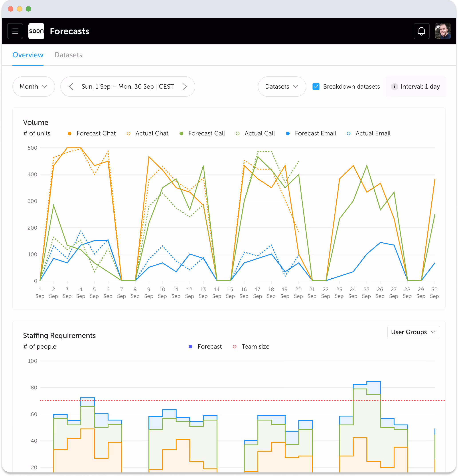The image size is (458, 476).
Task: Click the Forecast Call green legend dot
Action: (181, 133)
